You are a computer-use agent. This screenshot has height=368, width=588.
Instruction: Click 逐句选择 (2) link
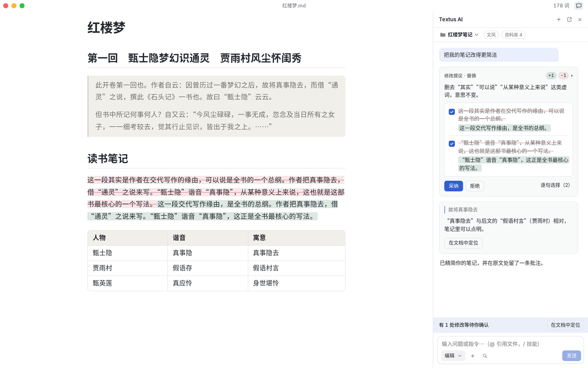click(x=555, y=185)
